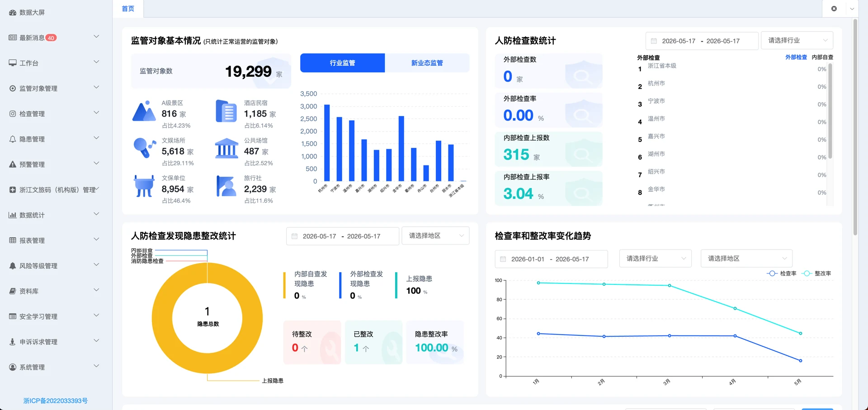The width and height of the screenshot is (868, 410).
Task: Click the close-tabs circle icon at top right
Action: [834, 9]
